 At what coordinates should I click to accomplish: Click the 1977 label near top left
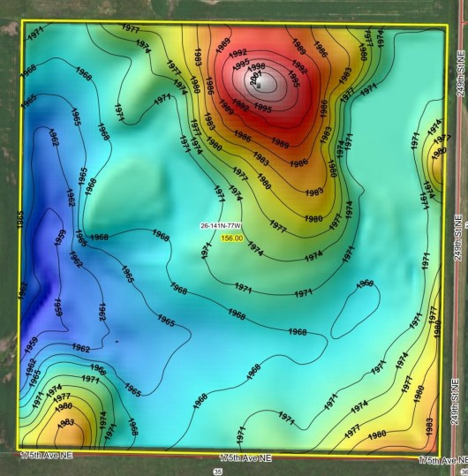pyautogui.click(x=131, y=28)
